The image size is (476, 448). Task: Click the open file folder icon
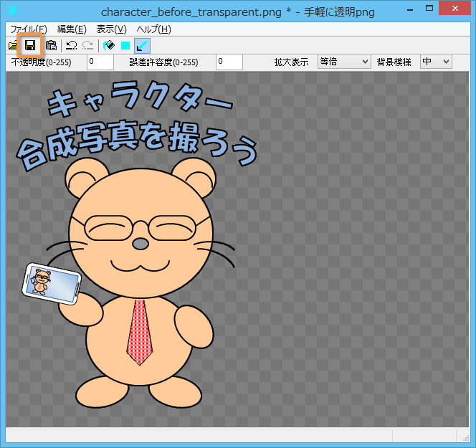coord(13,45)
